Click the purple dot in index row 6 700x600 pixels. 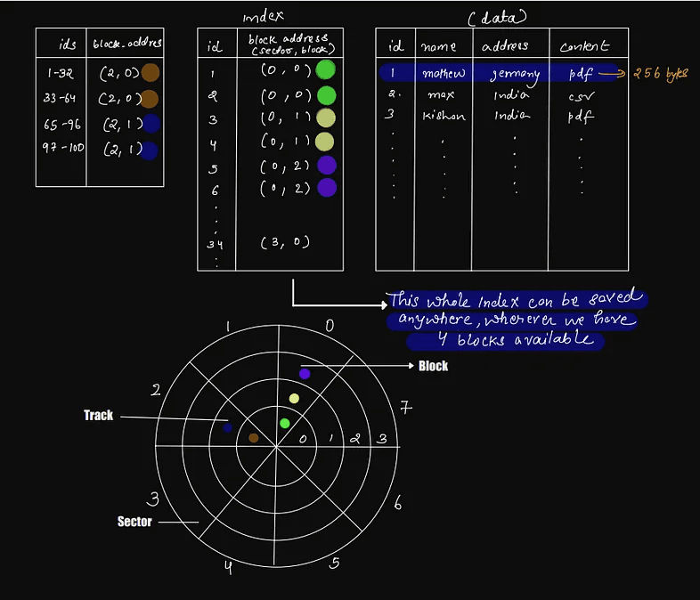[x=327, y=188]
